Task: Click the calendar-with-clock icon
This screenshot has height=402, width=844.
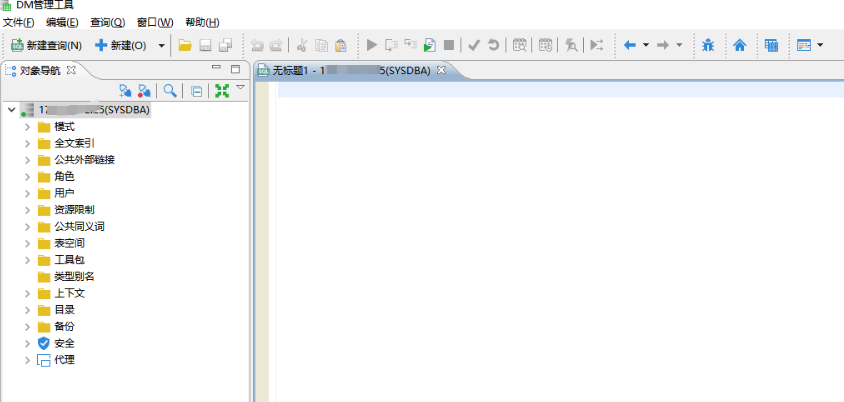Action: click(x=545, y=45)
